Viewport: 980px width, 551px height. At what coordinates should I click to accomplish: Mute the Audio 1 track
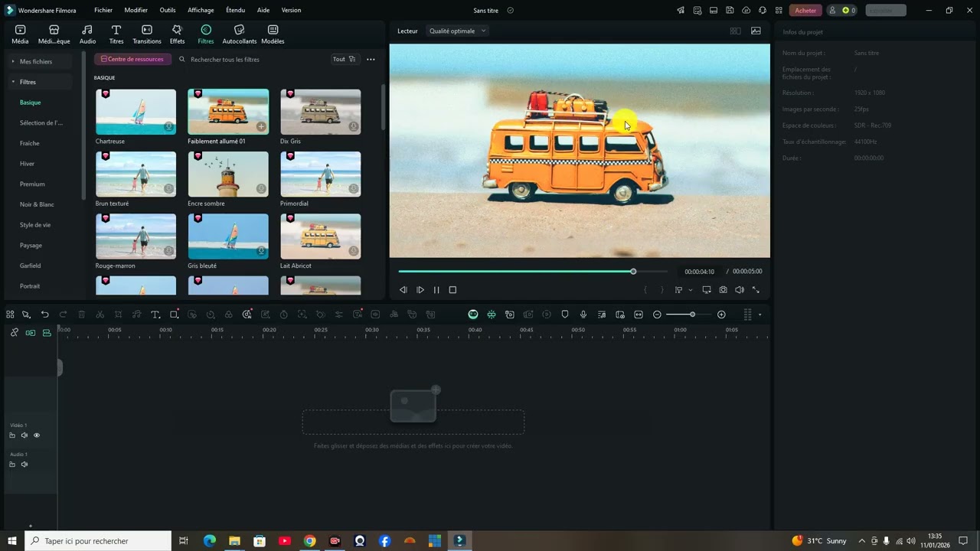[24, 465]
